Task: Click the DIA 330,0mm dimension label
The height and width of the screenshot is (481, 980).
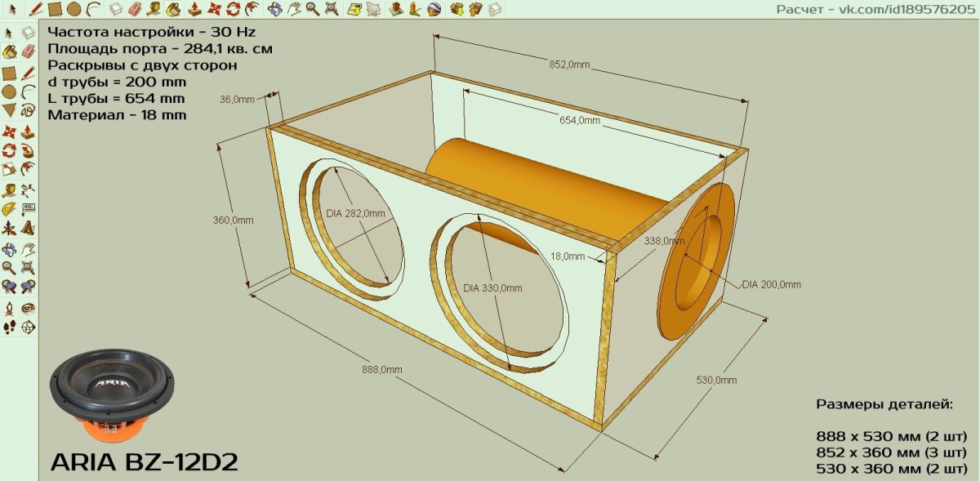Action: point(492,287)
